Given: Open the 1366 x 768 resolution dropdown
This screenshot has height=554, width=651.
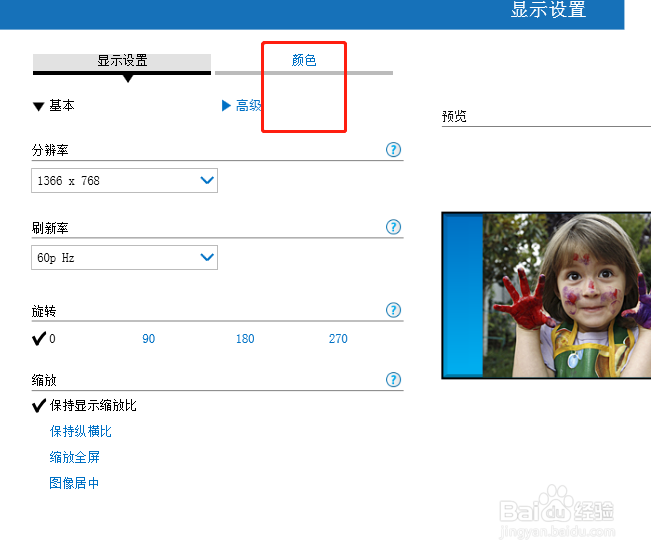Looking at the screenshot, I should coord(125,180).
